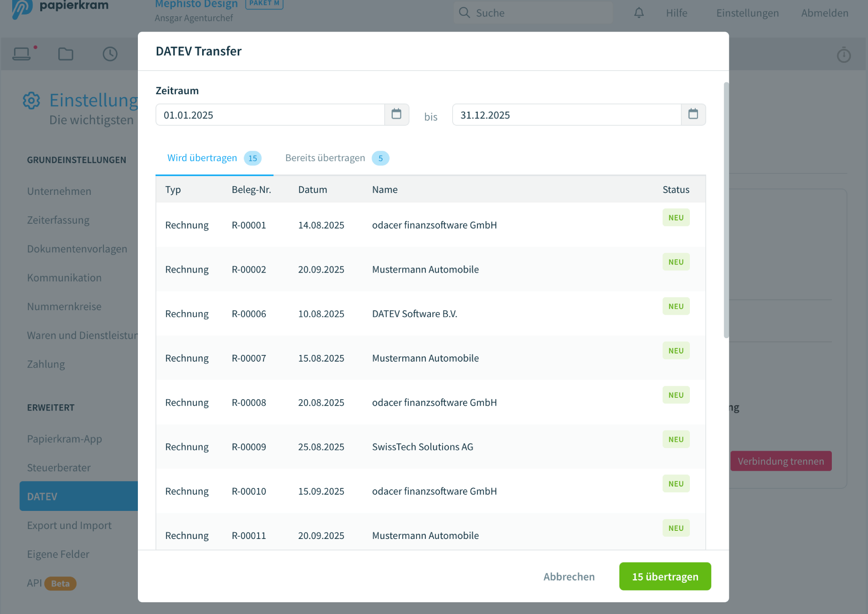The image size is (868, 614).
Task: Open the projects folder icon
Action: tap(65, 54)
